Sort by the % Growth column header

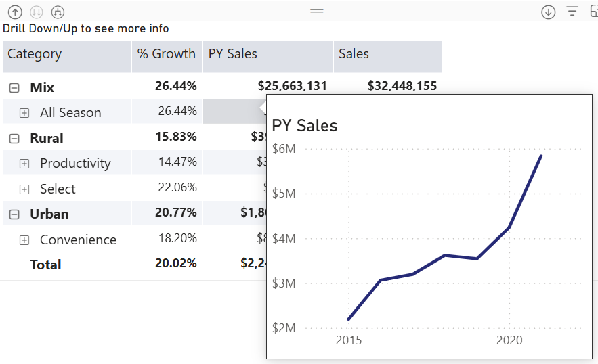(166, 54)
